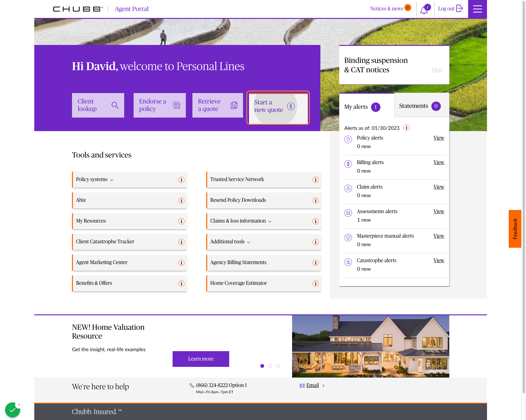
Task: Open the Feedback panel on the right edge
Action: (515, 229)
